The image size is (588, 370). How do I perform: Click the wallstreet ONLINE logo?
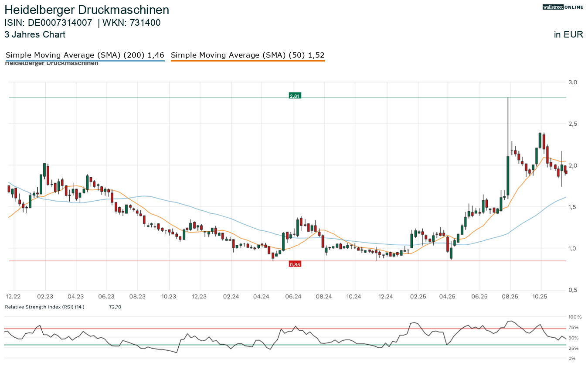[563, 7]
